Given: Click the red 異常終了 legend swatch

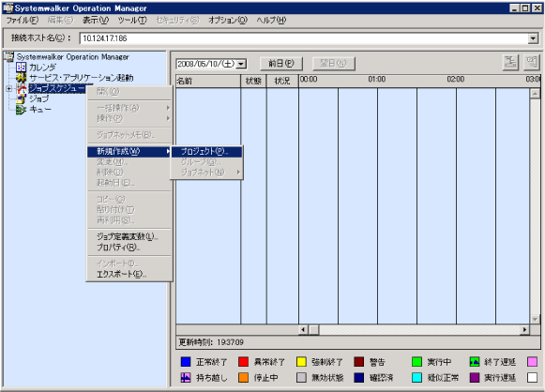Looking at the screenshot, I should 243,362.
